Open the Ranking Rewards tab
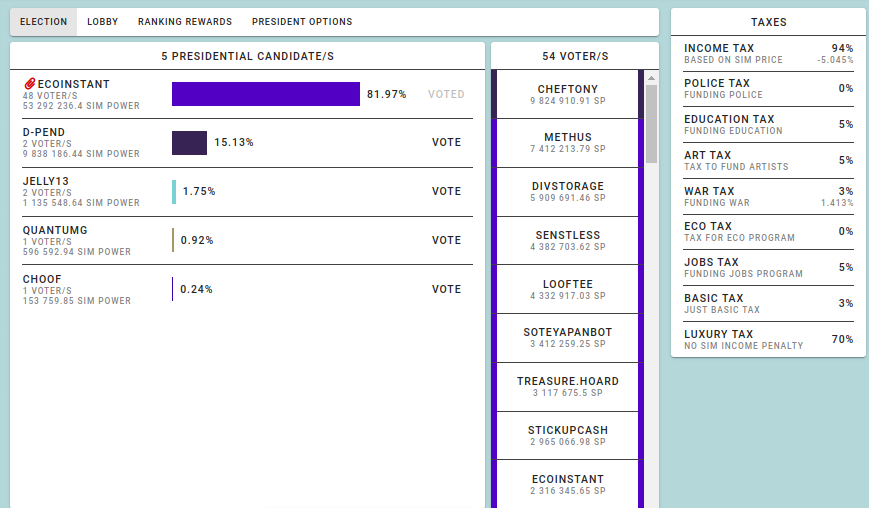Image resolution: width=869 pixels, height=508 pixels. point(185,22)
